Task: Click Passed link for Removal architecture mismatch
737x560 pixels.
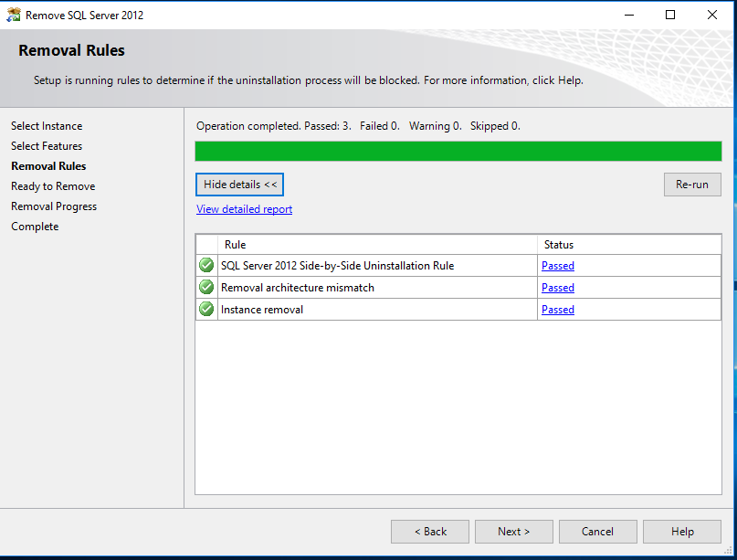Action: pyautogui.click(x=557, y=287)
